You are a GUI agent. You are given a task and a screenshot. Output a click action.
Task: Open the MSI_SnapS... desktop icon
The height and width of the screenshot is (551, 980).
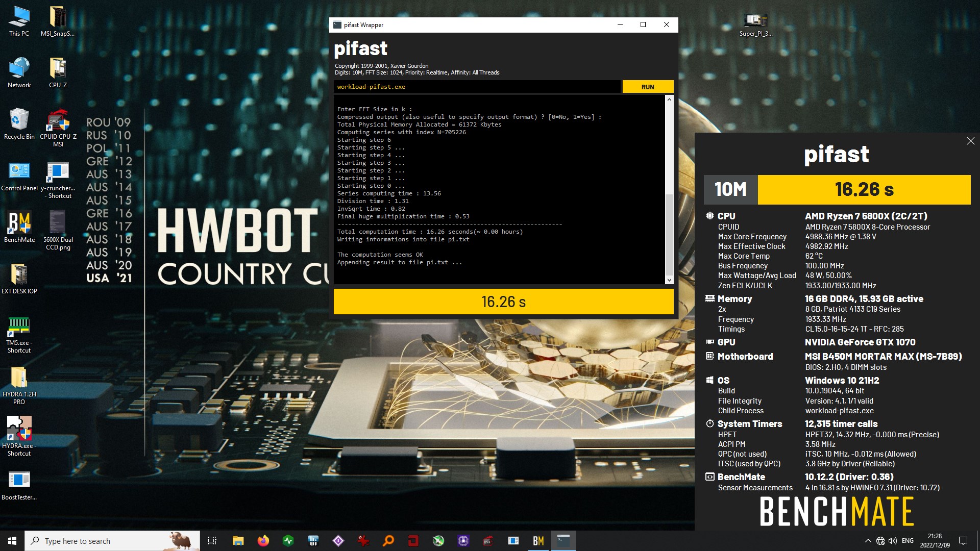58,21
